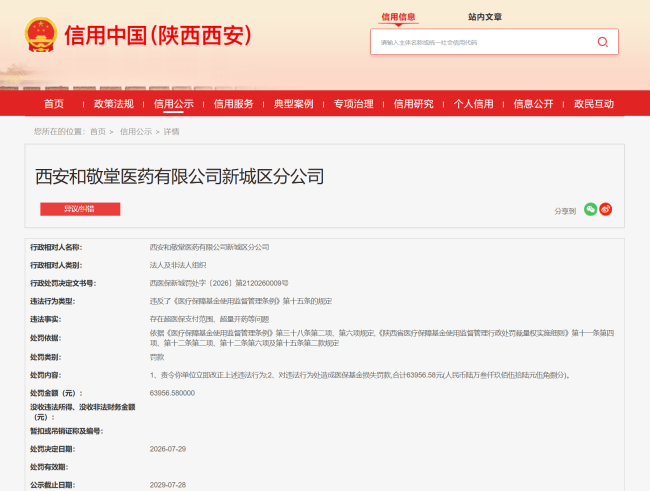Click the 处罚有效期 label
Image resolution: width=650 pixels, height=491 pixels.
point(49,467)
